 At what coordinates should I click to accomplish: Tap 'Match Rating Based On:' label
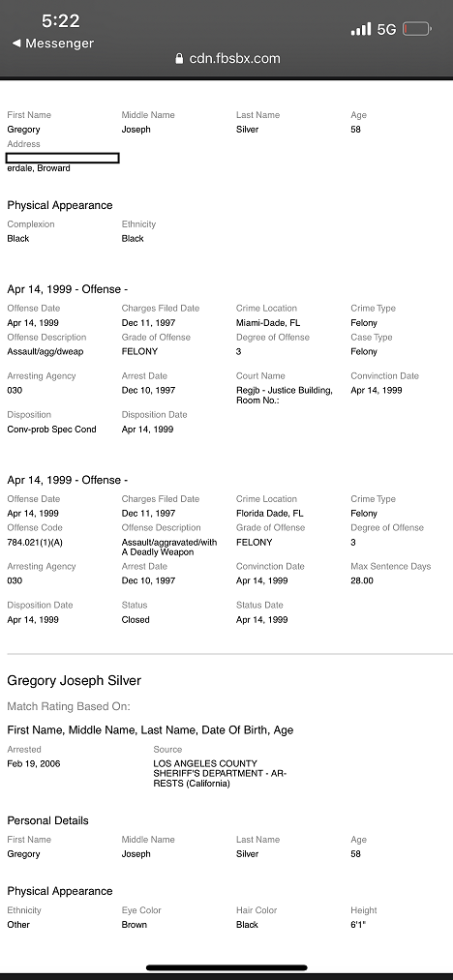[69, 707]
